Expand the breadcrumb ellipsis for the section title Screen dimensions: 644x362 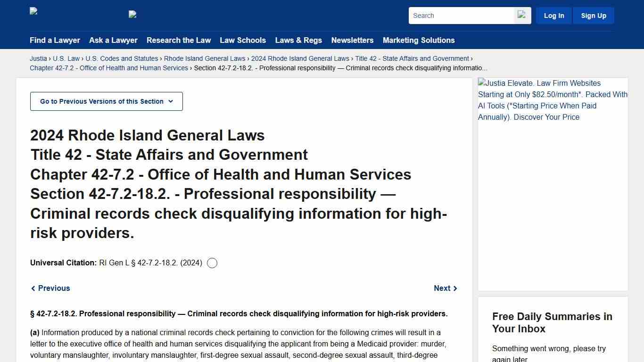click(x=484, y=68)
